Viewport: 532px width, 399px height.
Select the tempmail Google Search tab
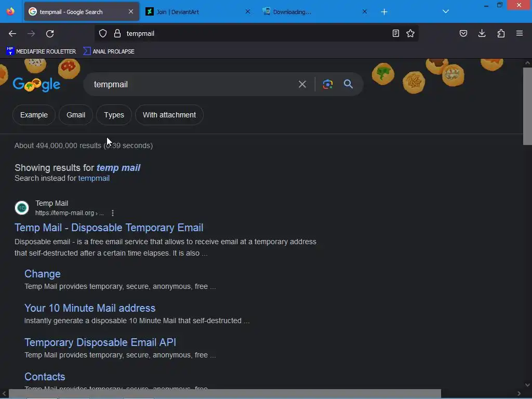pyautogui.click(x=82, y=11)
